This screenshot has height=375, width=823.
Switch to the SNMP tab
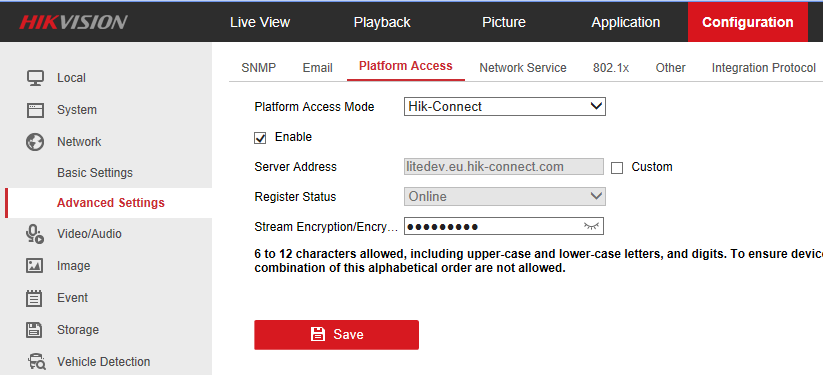point(259,68)
